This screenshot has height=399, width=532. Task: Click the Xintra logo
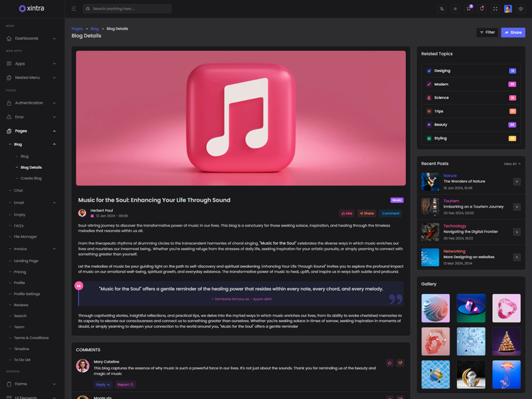click(x=32, y=9)
